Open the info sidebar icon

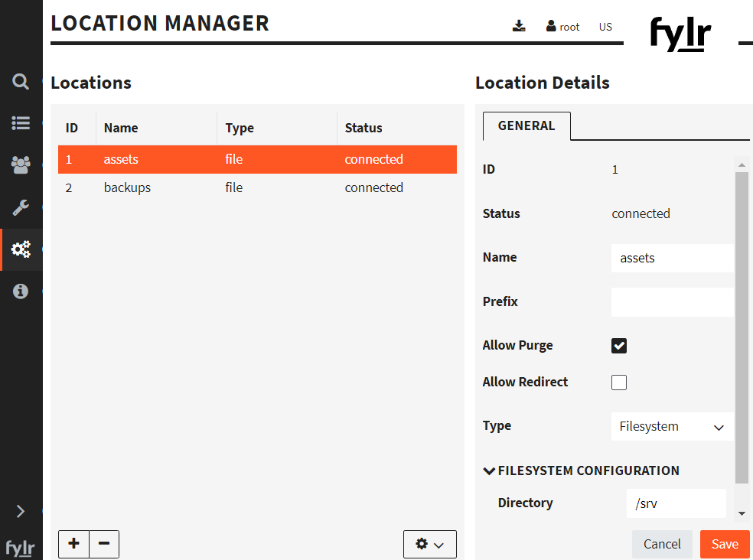point(21,291)
